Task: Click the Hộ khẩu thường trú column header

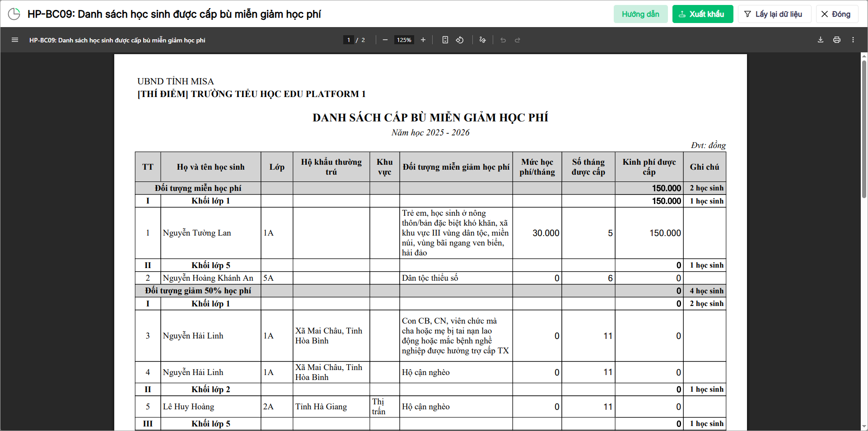Action: pyautogui.click(x=331, y=167)
